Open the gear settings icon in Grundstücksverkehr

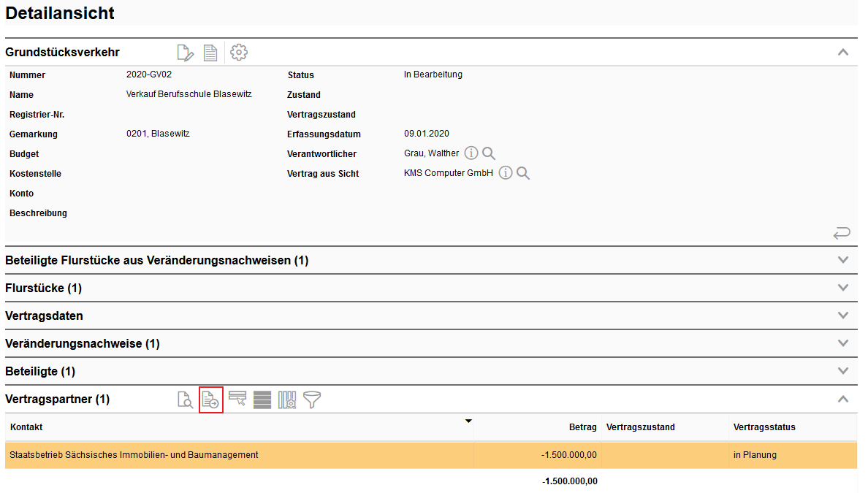pyautogui.click(x=239, y=53)
